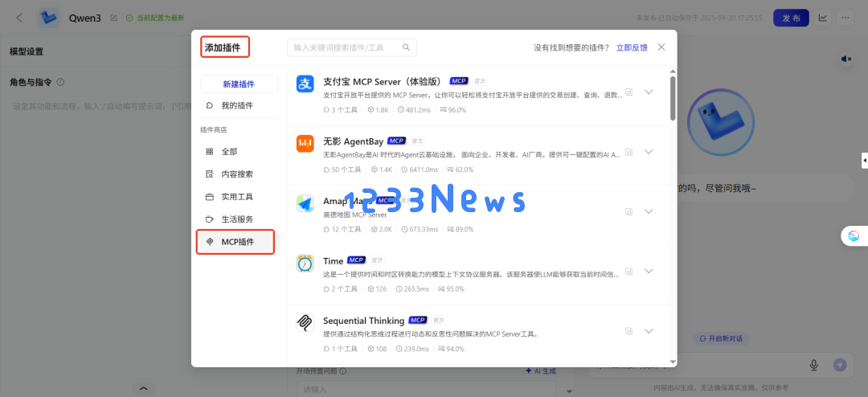
Task: Click the 支付宝 MCP Server title
Action: coord(383,81)
